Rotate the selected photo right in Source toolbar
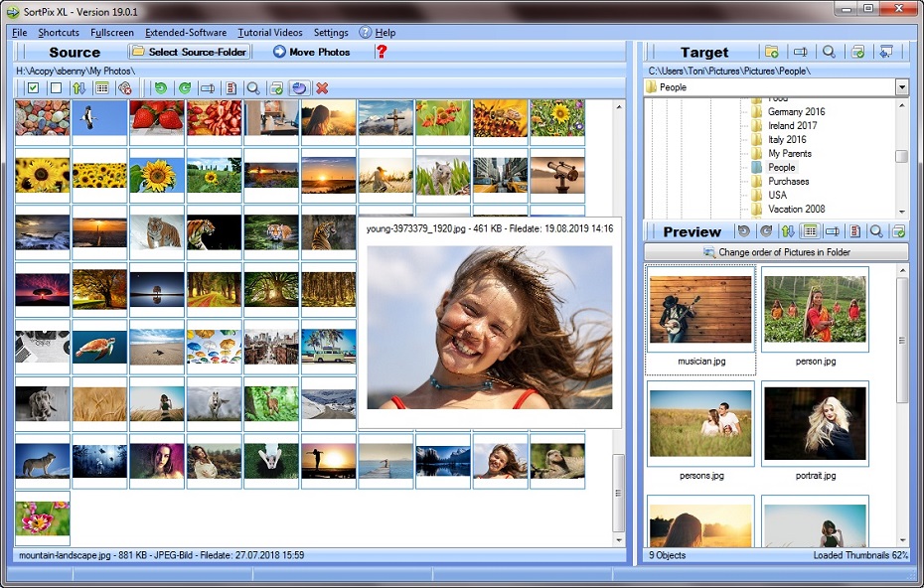This screenshot has width=924, height=588. click(x=185, y=88)
